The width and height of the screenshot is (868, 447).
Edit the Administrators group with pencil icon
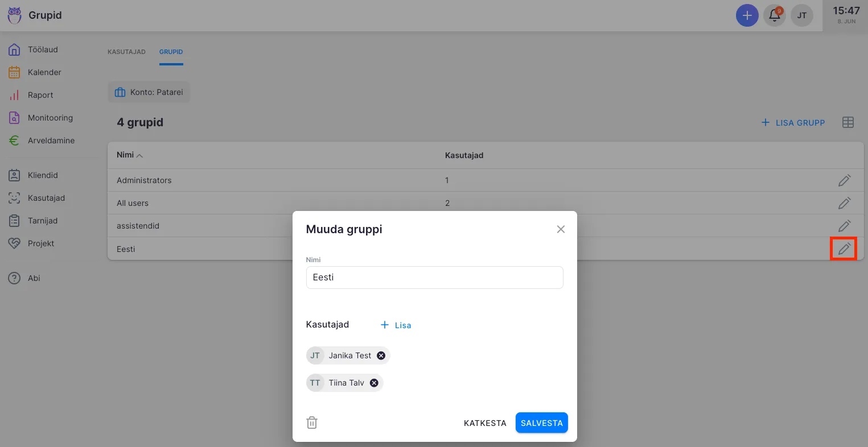[x=844, y=180]
